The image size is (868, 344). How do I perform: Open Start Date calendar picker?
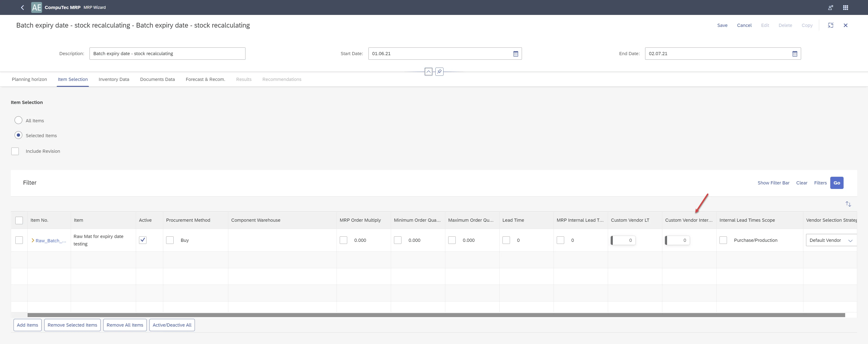click(516, 54)
